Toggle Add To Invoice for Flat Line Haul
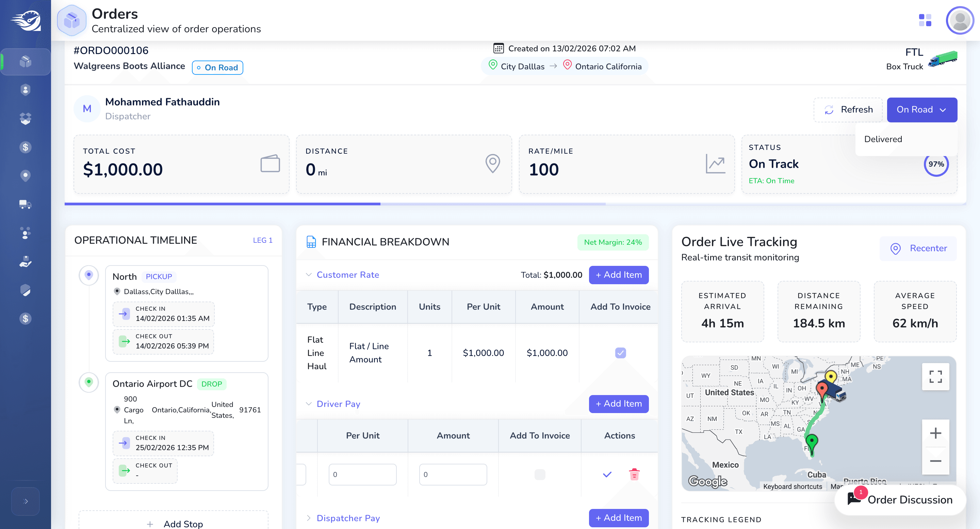 (620, 353)
